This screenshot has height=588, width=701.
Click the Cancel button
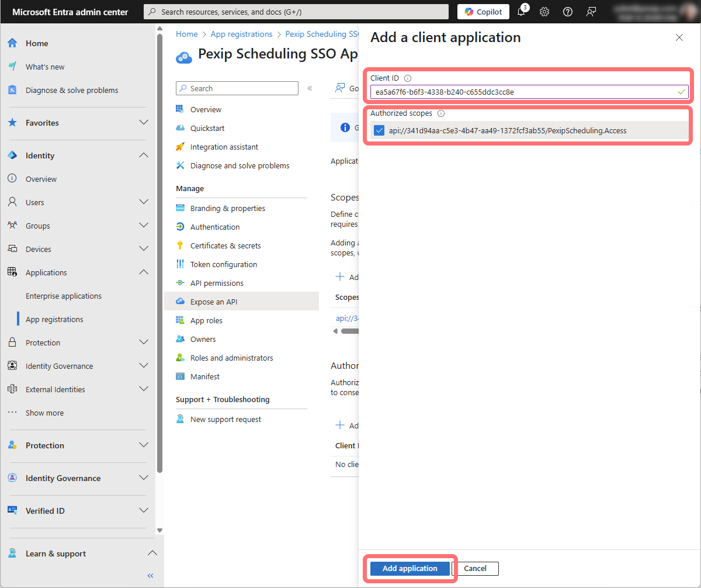[x=475, y=568]
